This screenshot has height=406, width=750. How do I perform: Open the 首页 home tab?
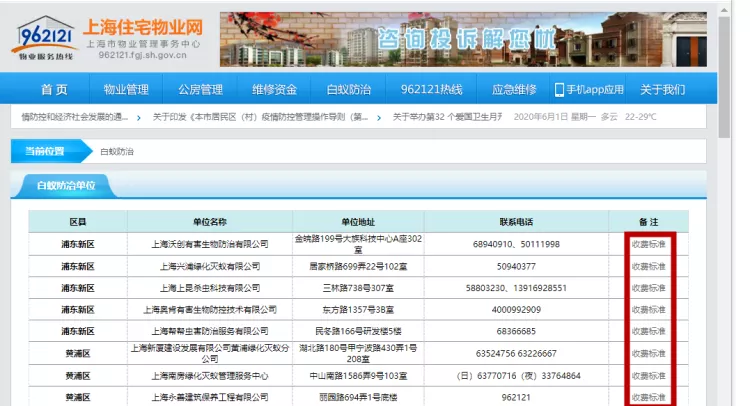point(54,89)
